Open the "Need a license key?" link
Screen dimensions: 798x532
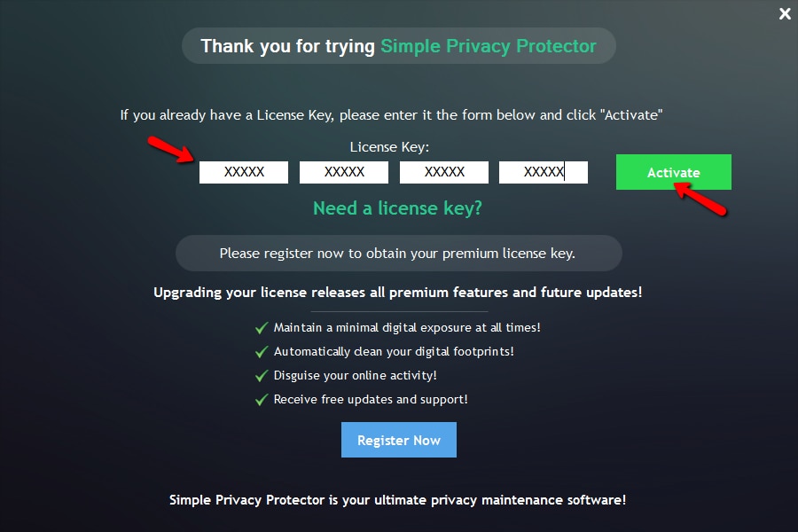click(397, 208)
